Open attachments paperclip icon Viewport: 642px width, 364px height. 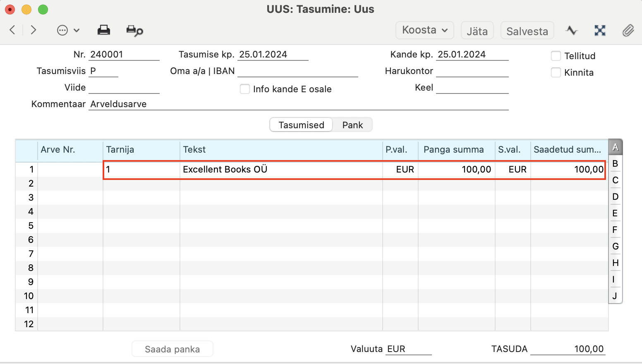[x=628, y=30]
